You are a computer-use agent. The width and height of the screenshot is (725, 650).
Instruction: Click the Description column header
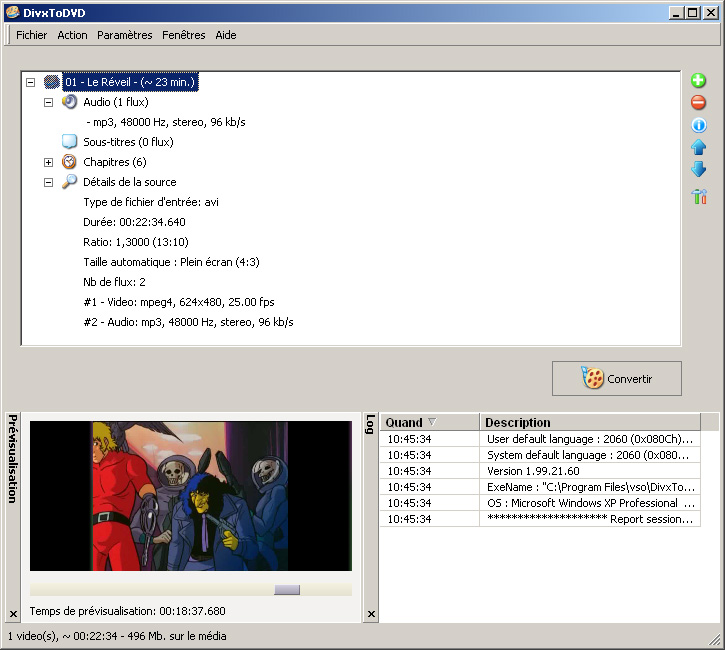point(590,422)
